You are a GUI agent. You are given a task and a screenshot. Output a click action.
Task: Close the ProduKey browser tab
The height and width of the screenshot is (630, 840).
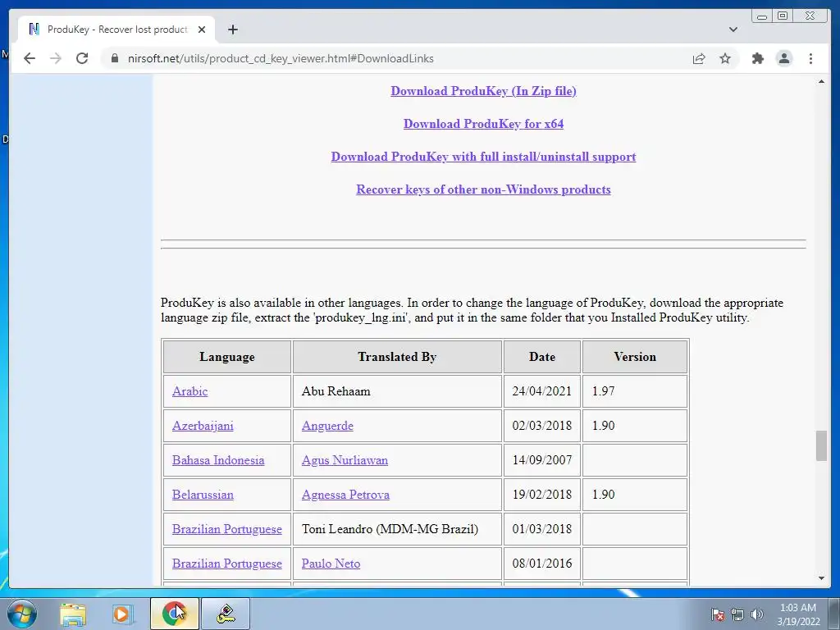(202, 30)
